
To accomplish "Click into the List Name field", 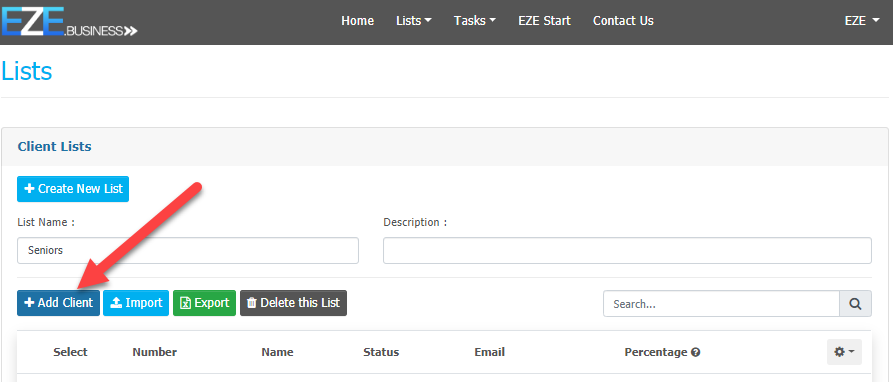I will click(x=188, y=250).
